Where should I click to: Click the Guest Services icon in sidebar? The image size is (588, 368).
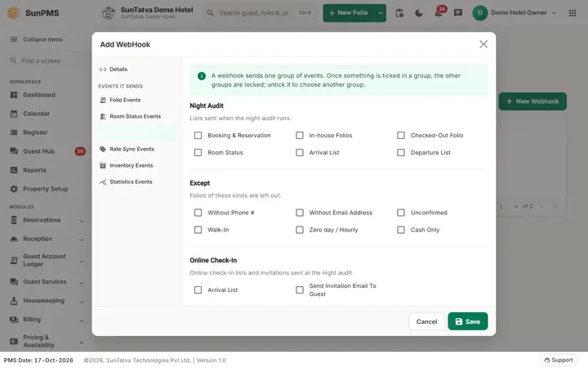pos(14,281)
